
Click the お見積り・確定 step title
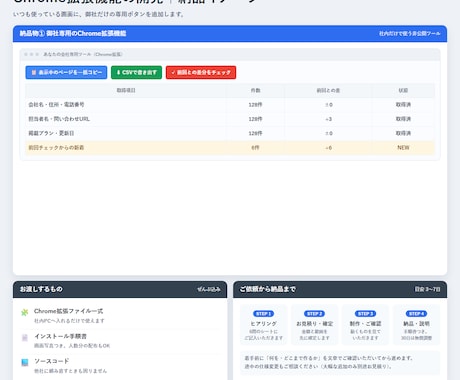(314, 324)
